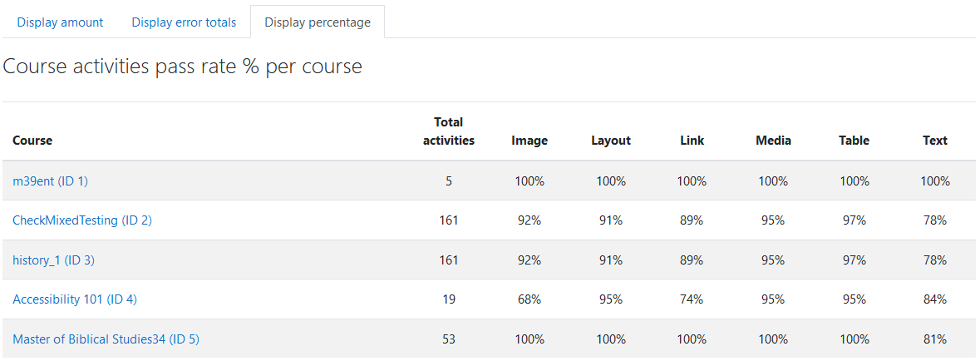Open the history_1 (ID 3) course link
This screenshot has width=980, height=361.
click(54, 260)
